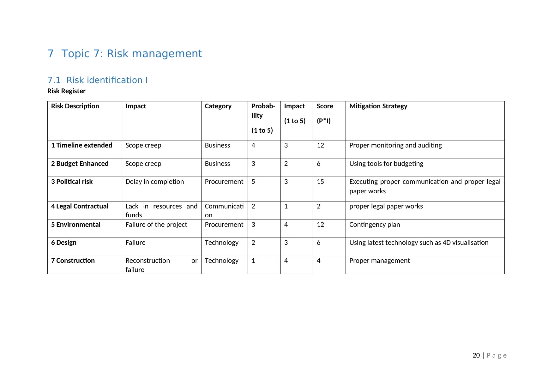Click the 'Contingency plan' cell
Viewport: 554px width, 392px height.
click(425, 229)
